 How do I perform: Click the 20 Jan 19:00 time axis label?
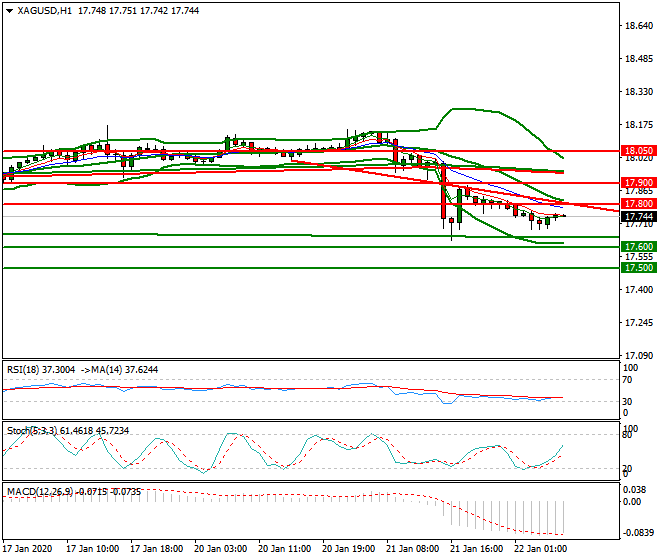coord(349,549)
